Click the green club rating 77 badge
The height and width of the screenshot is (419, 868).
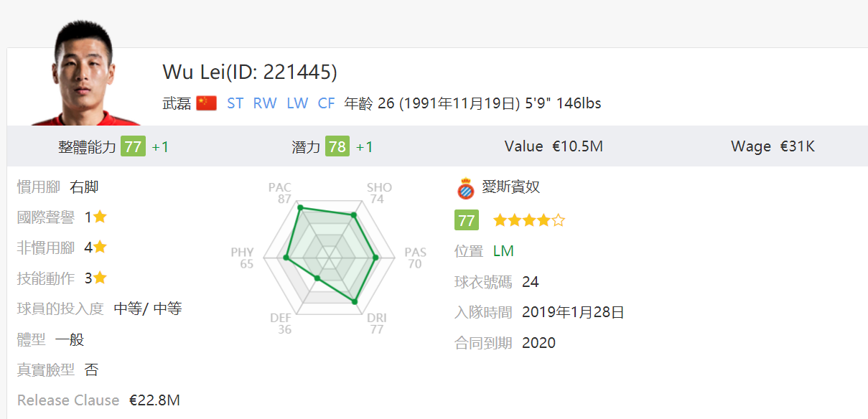click(x=467, y=220)
